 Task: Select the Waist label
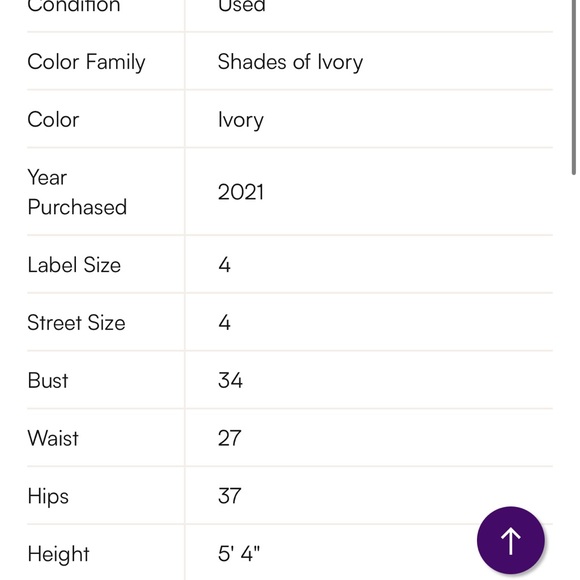coord(53,438)
